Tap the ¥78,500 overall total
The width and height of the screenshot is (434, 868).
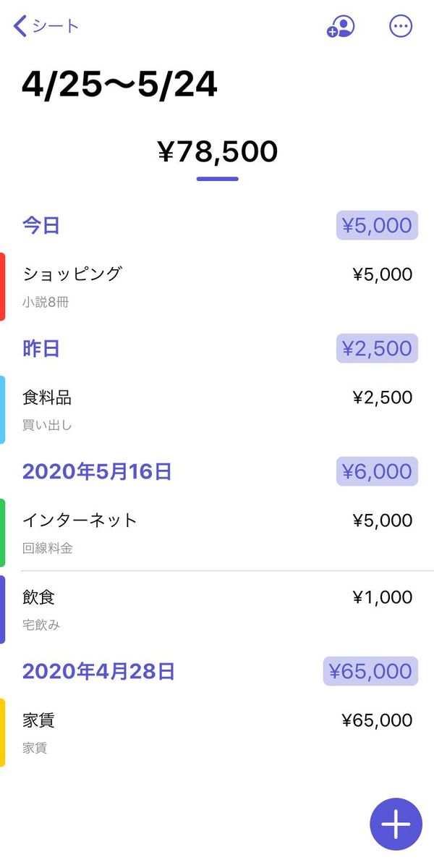[x=217, y=151]
